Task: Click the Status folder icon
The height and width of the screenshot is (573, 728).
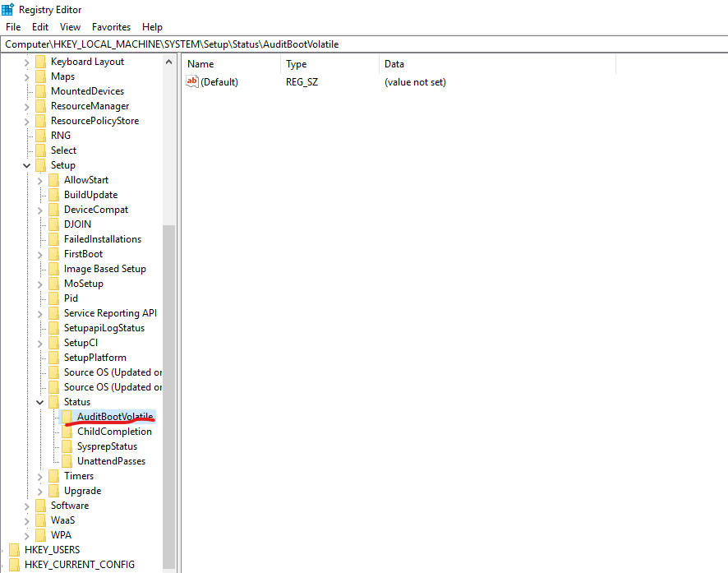Action: (54, 402)
